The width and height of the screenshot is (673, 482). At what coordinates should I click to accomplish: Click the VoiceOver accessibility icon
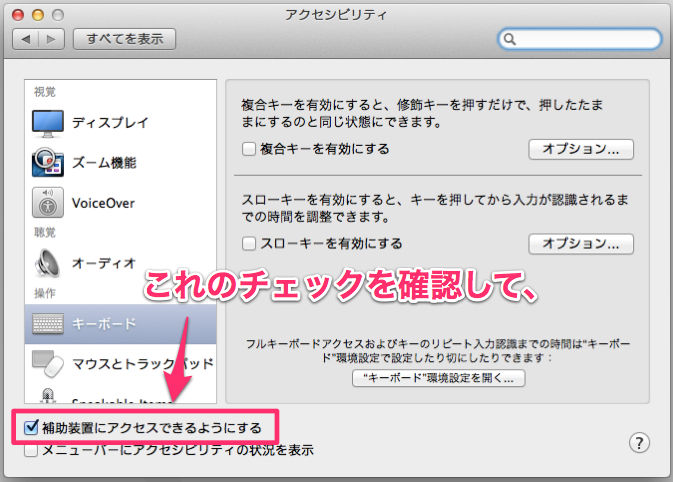[x=48, y=203]
